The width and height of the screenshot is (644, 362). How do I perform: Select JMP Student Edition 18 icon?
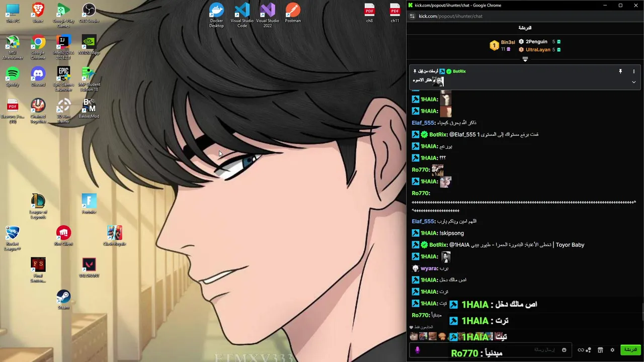pos(89,79)
